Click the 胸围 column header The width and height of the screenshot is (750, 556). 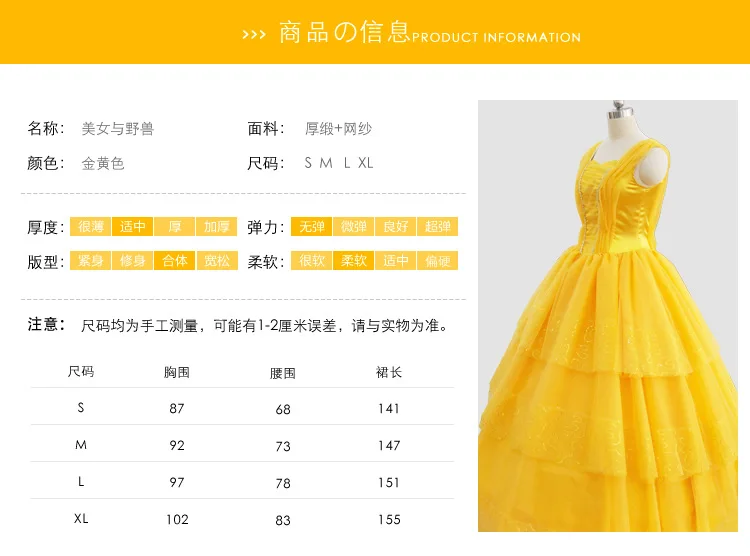pyautogui.click(x=176, y=372)
